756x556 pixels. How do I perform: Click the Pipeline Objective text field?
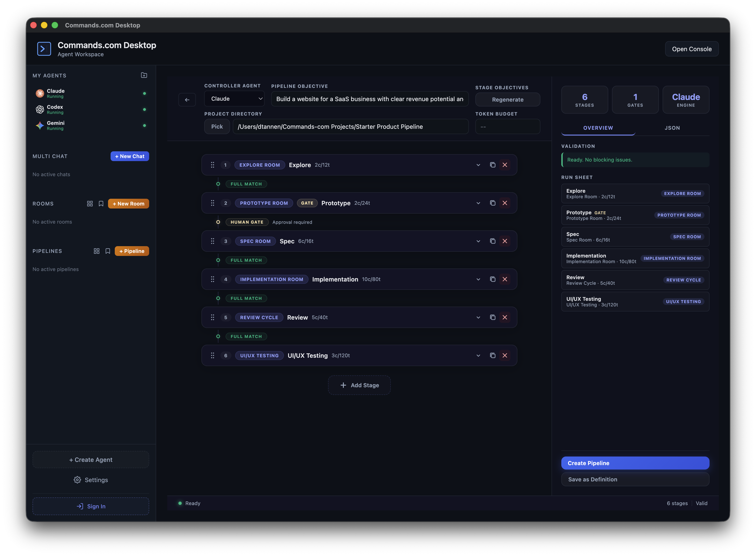[x=370, y=99]
